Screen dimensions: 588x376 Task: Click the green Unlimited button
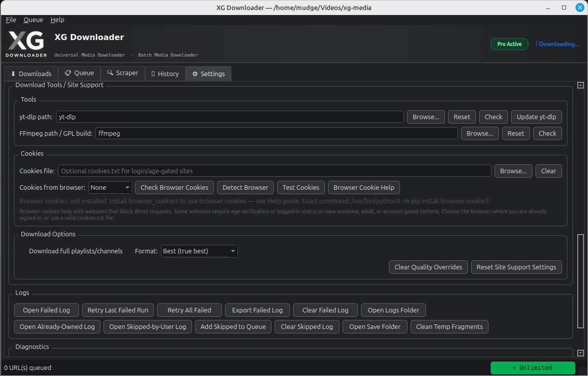click(532, 367)
